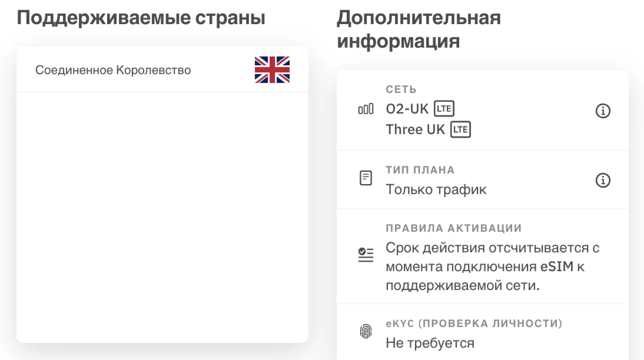Screen dimensions: 644x360
Task: Click the network signal bars icon
Action: click(x=366, y=109)
